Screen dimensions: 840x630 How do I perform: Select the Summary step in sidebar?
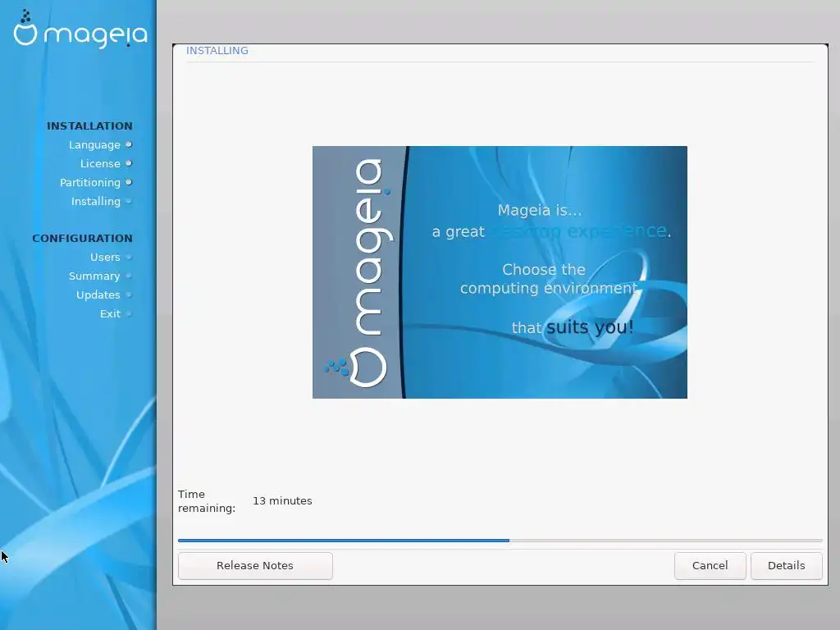(x=94, y=276)
